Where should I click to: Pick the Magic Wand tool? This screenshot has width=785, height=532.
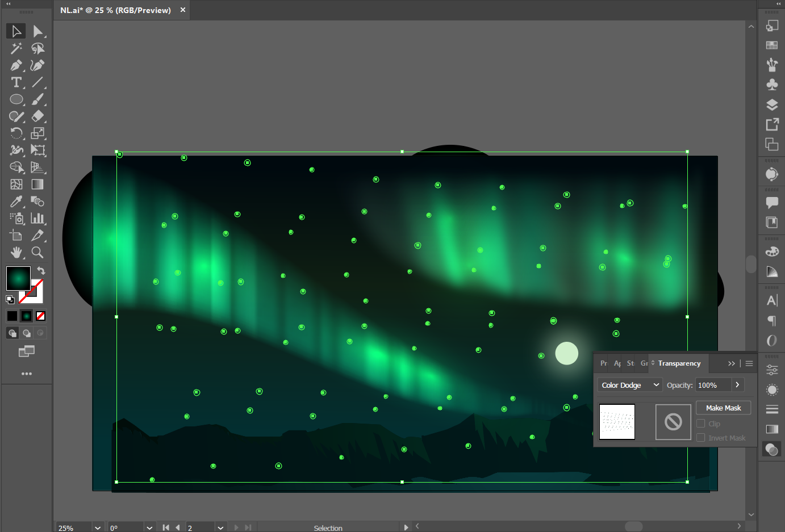pos(16,48)
